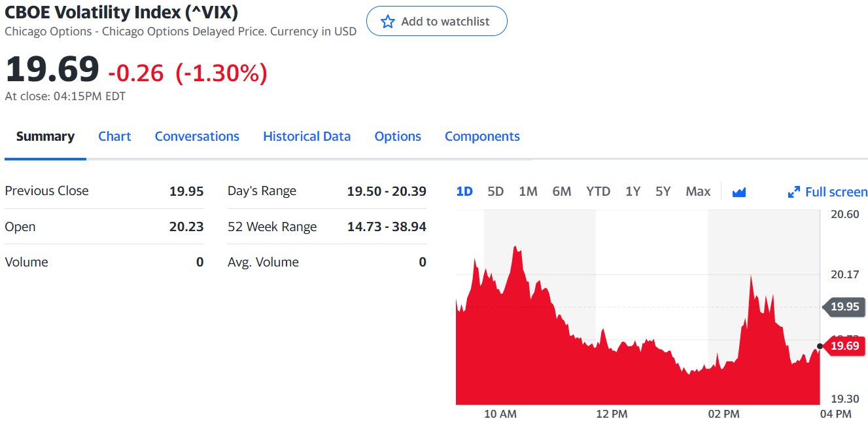Click the 52 Week Range value 14.73 - 38.94
Viewport: 868px width, 423px height.
[387, 227]
